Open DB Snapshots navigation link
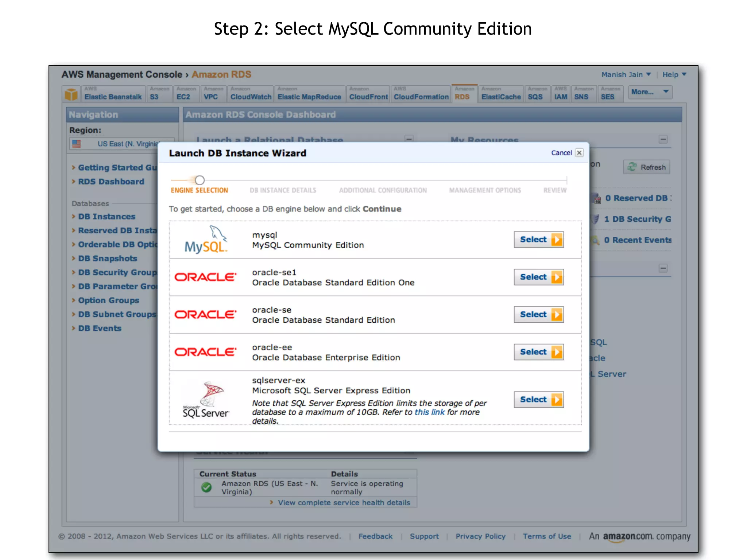Screen dimensions: 747x560 (108, 258)
